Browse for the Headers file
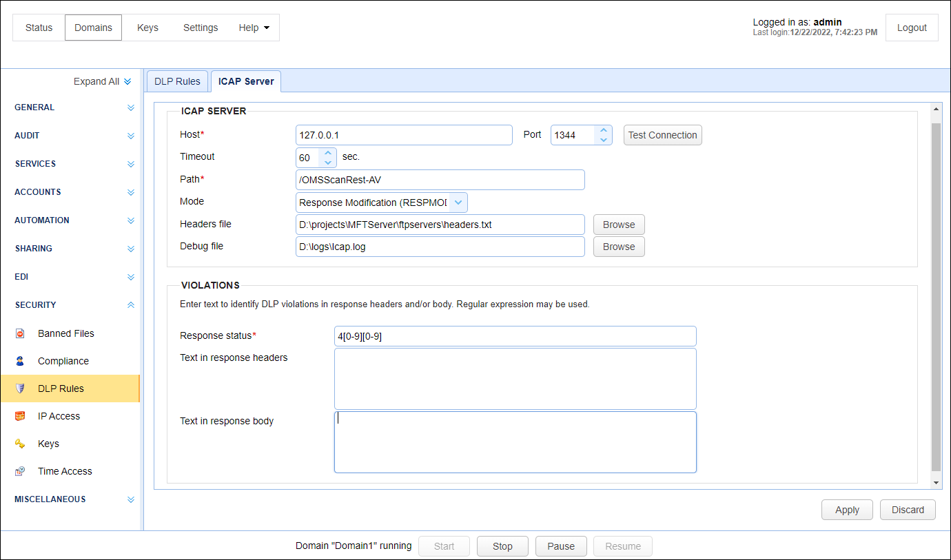951x560 pixels. [619, 225]
